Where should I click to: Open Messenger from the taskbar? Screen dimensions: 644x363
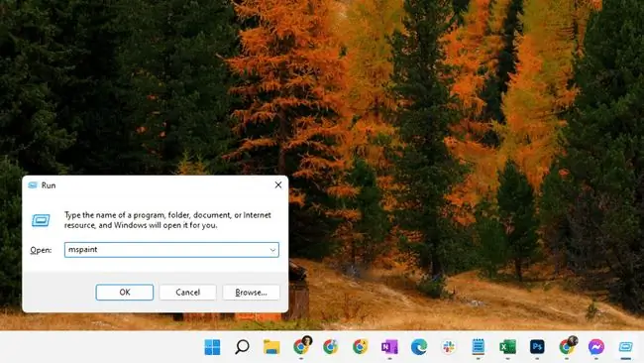[x=595, y=347]
